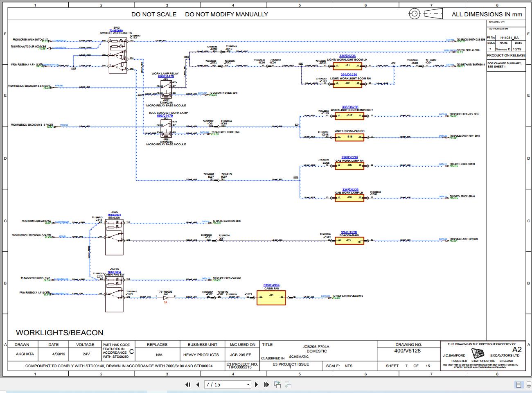Click the greyed go to next view icon
The height and width of the screenshot is (393, 532).
pyautogui.click(x=288, y=384)
